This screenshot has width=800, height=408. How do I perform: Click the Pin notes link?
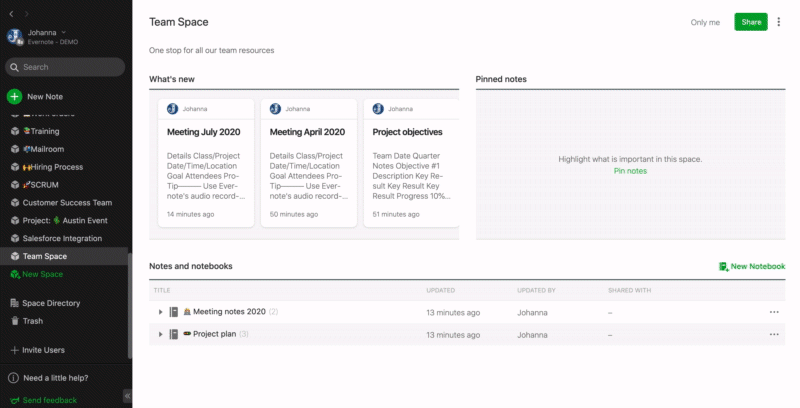click(630, 171)
